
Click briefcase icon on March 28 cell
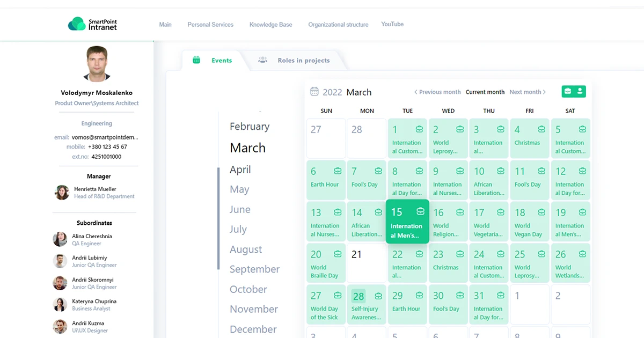pyautogui.click(x=378, y=296)
